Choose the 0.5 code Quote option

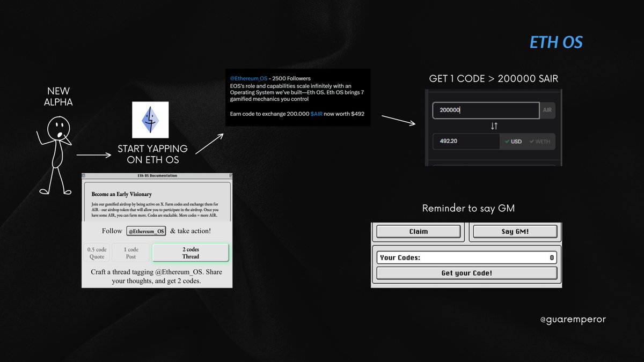(x=97, y=253)
